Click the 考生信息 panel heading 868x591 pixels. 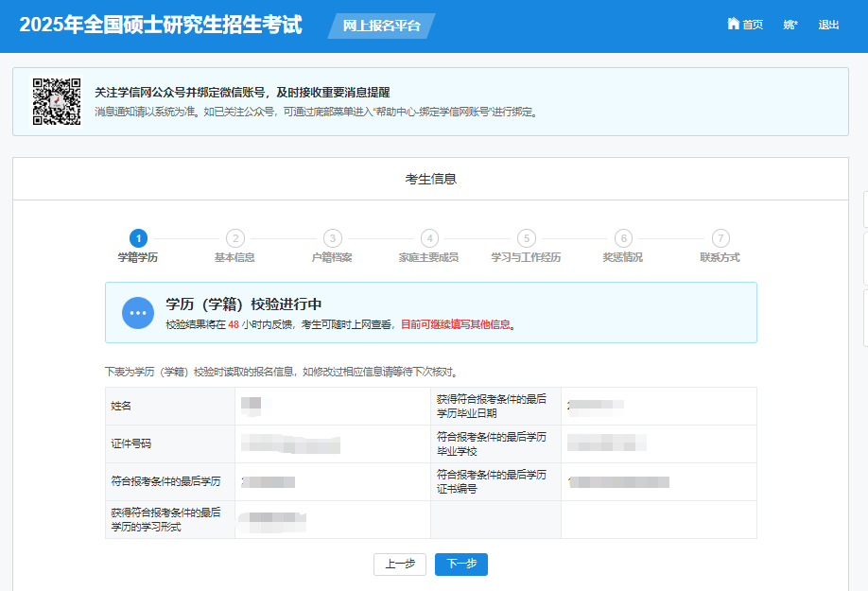431,179
